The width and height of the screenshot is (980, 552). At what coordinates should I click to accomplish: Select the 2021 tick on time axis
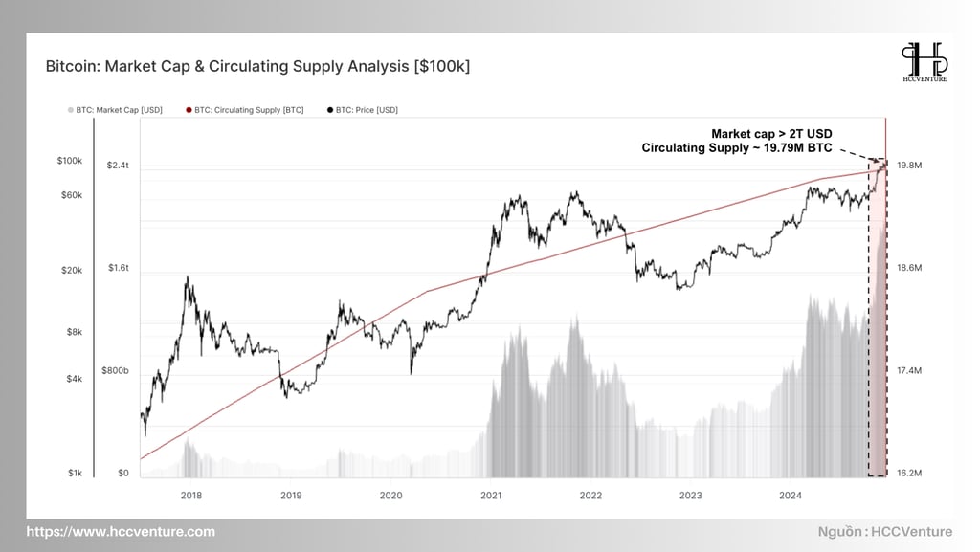pyautogui.click(x=491, y=496)
